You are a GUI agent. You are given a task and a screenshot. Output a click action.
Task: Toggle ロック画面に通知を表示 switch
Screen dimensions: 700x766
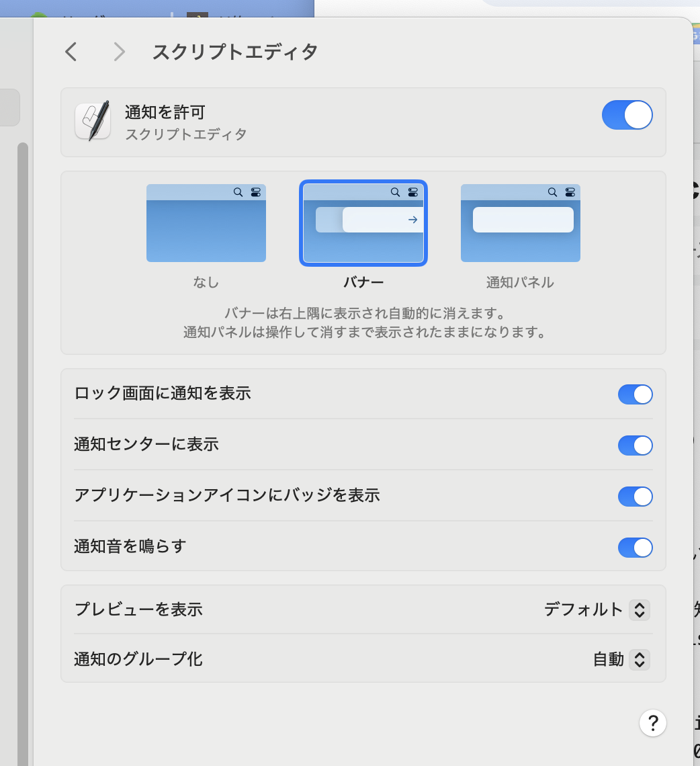pyautogui.click(x=635, y=394)
